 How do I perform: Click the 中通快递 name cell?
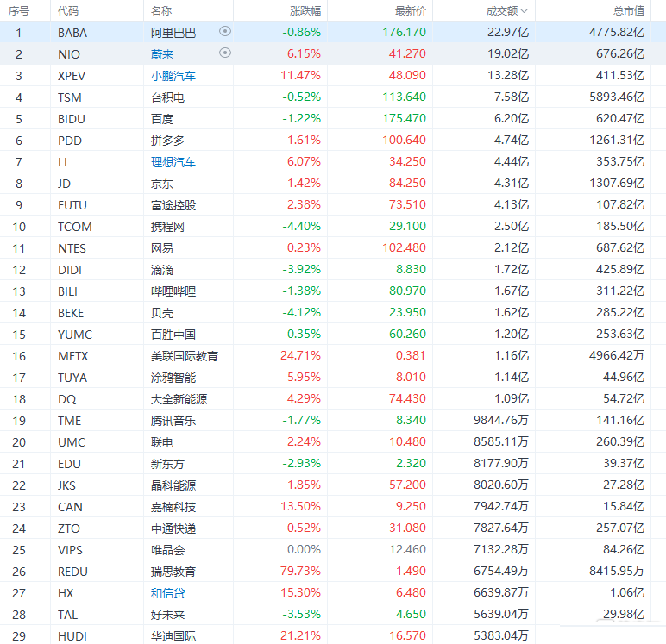[173, 528]
